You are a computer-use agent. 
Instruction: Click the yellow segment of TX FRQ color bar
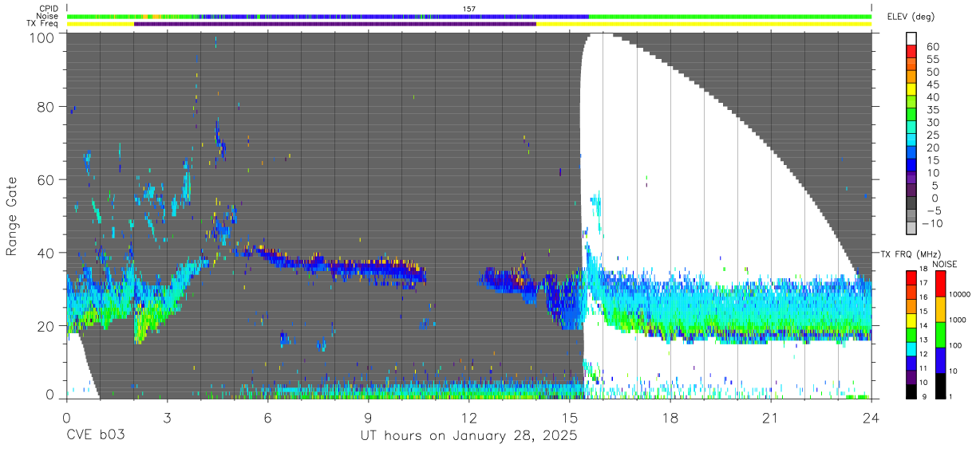coord(911,320)
